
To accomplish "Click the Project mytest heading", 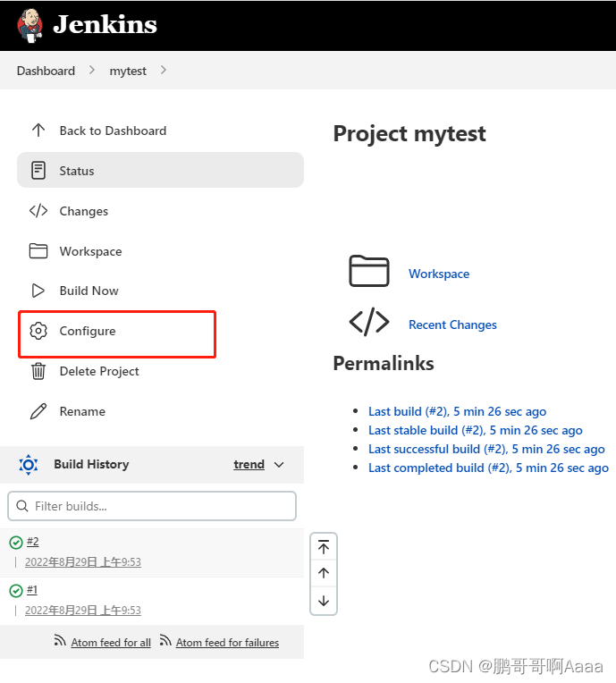I will pos(409,134).
